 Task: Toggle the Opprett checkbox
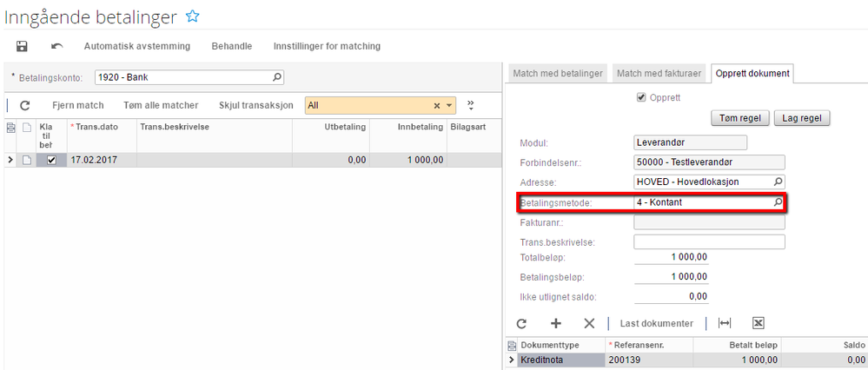[642, 97]
